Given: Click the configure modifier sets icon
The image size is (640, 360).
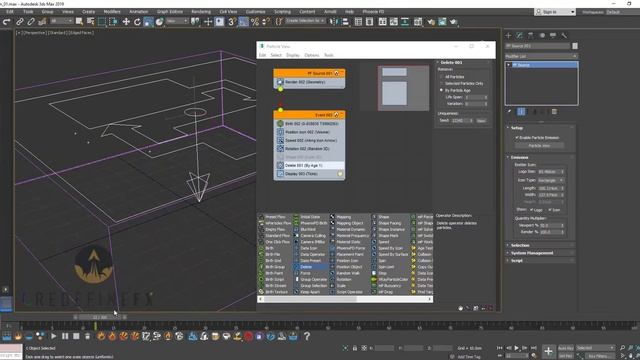Looking at the screenshot, I should [x=554, y=111].
